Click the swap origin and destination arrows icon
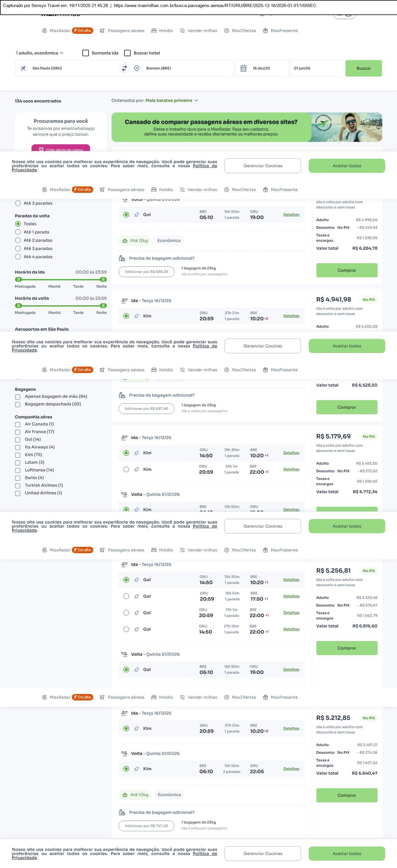 tap(124, 68)
